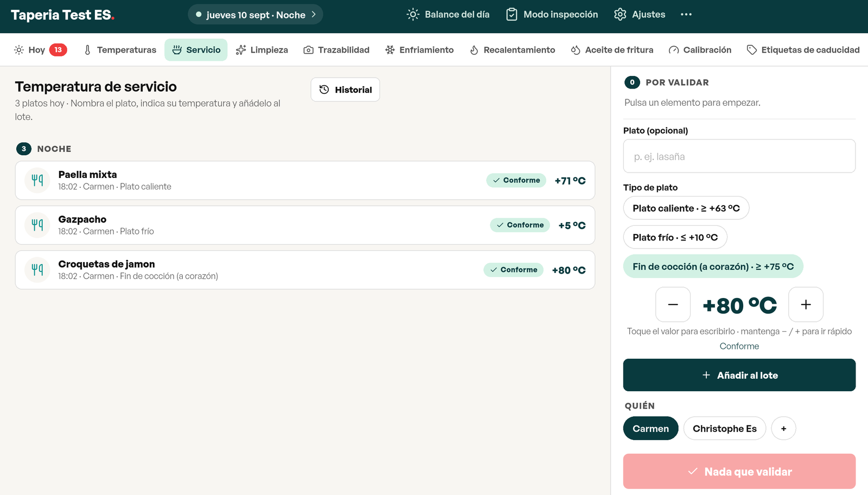Screen dimensions: 868x495
Task: Click Añadir al lote button
Action: (x=739, y=375)
